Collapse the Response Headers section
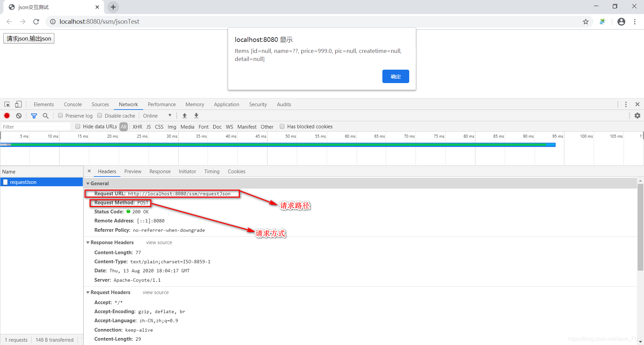 tap(88, 243)
